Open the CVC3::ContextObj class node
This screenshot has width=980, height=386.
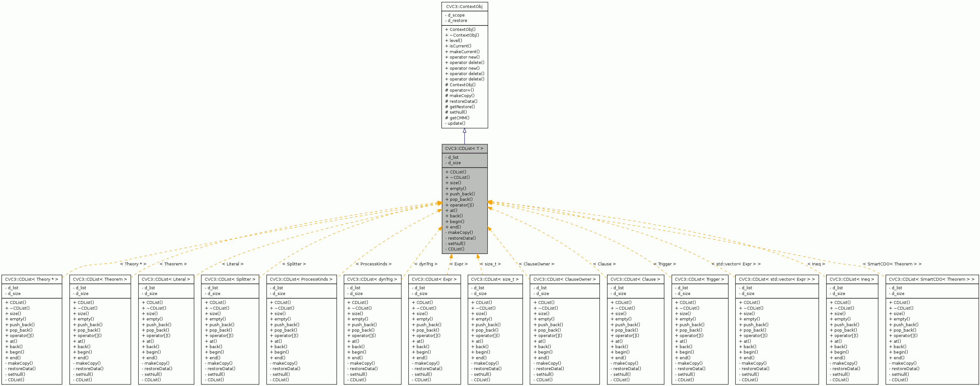pyautogui.click(x=465, y=6)
